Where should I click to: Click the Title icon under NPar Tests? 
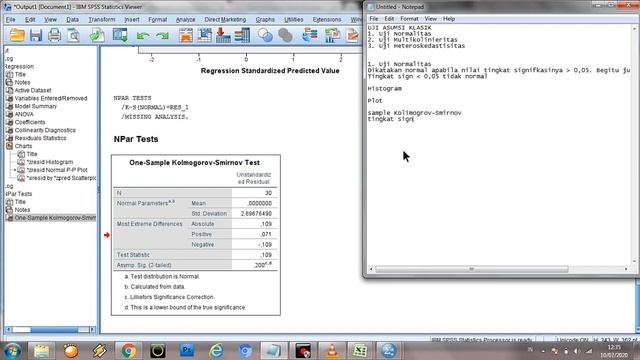(9, 202)
